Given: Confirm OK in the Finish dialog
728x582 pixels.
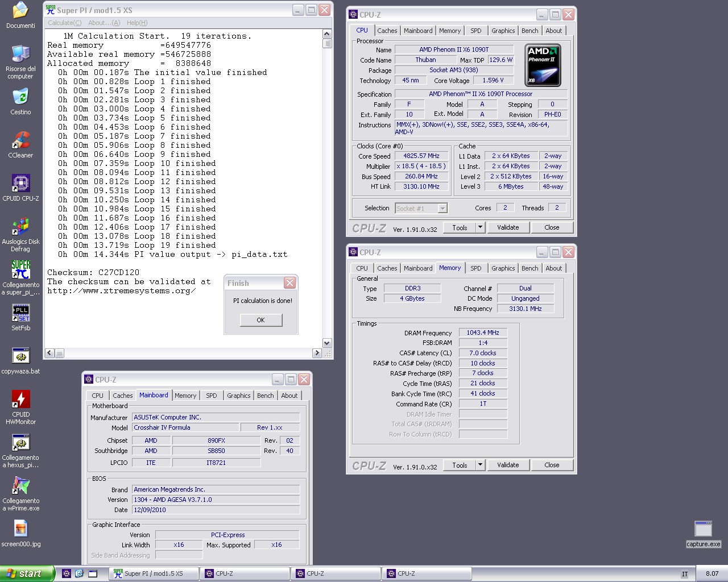Looking at the screenshot, I should tap(260, 320).
